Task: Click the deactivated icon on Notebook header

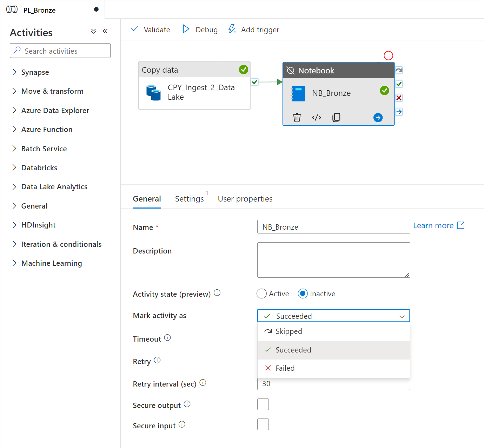Action: (291, 71)
